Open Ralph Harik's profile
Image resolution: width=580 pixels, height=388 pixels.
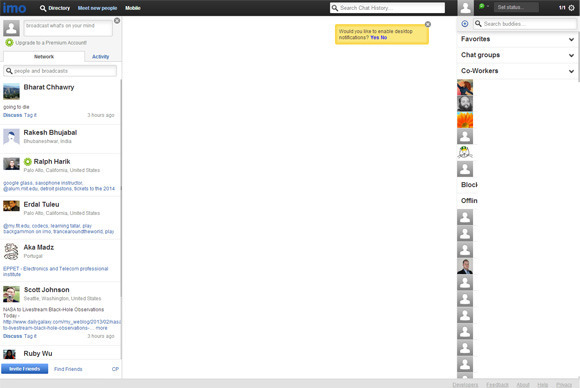(52, 162)
